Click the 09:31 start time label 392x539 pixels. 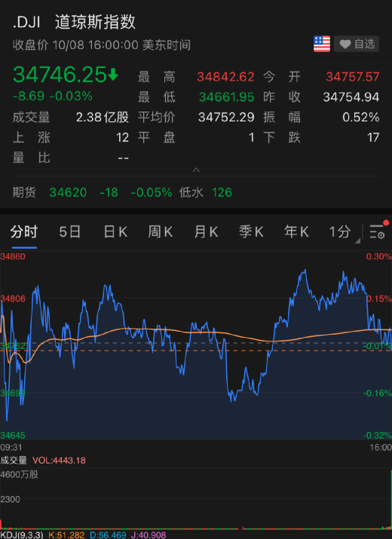[x=11, y=447]
